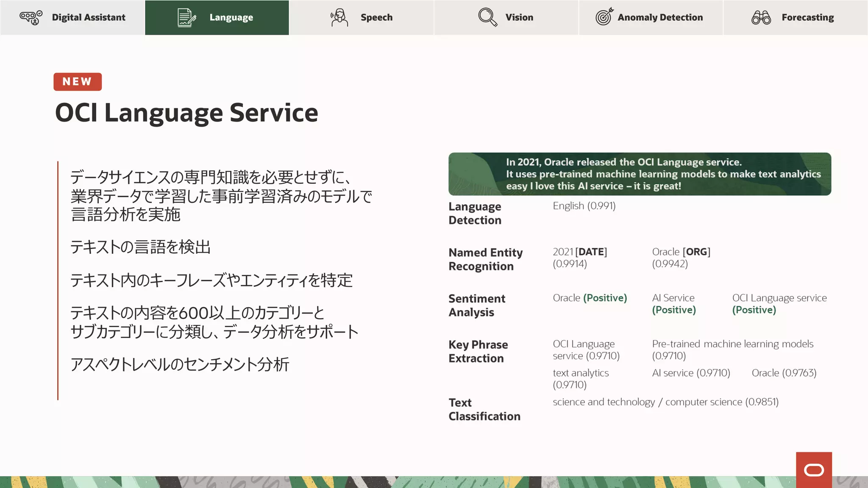The image size is (868, 488).
Task: Click the text analytics (0.9710) phrase
Action: (x=581, y=379)
